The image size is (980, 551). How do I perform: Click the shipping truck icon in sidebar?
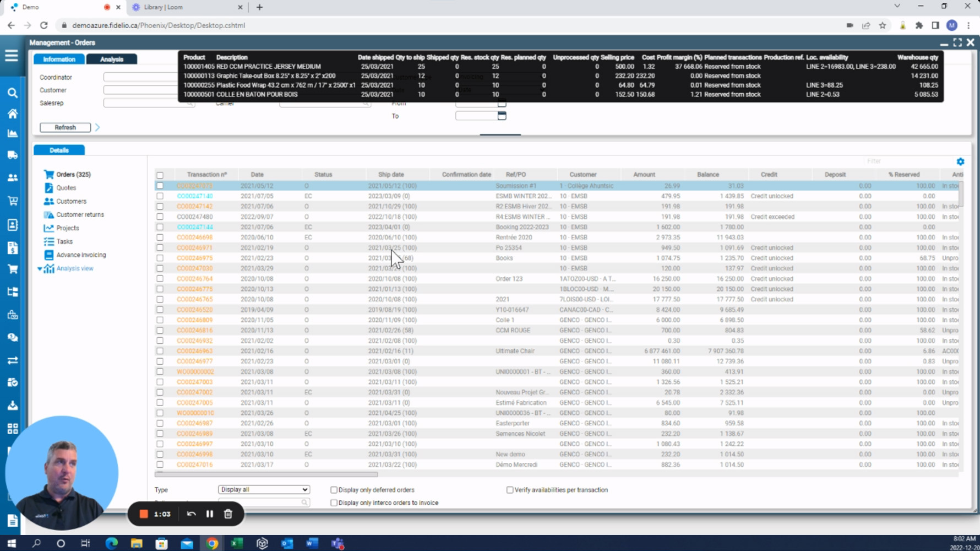point(12,155)
